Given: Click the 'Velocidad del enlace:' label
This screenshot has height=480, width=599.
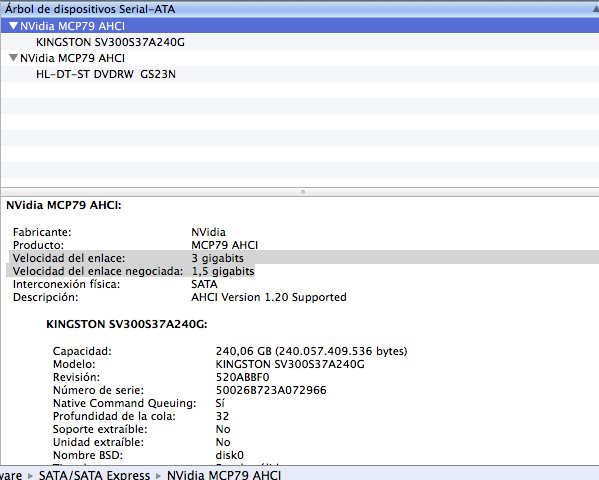Looking at the screenshot, I should coord(69,258).
